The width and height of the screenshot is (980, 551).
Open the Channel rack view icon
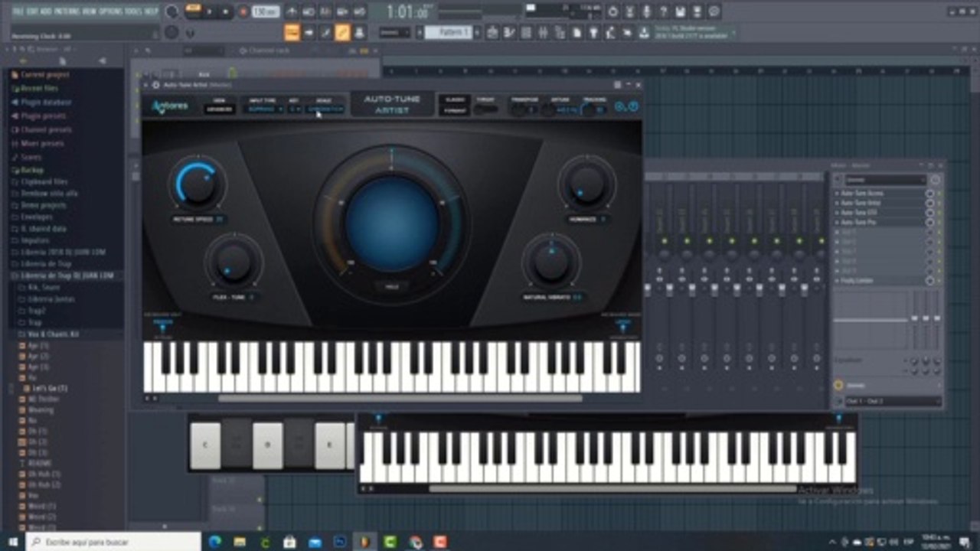click(x=525, y=32)
